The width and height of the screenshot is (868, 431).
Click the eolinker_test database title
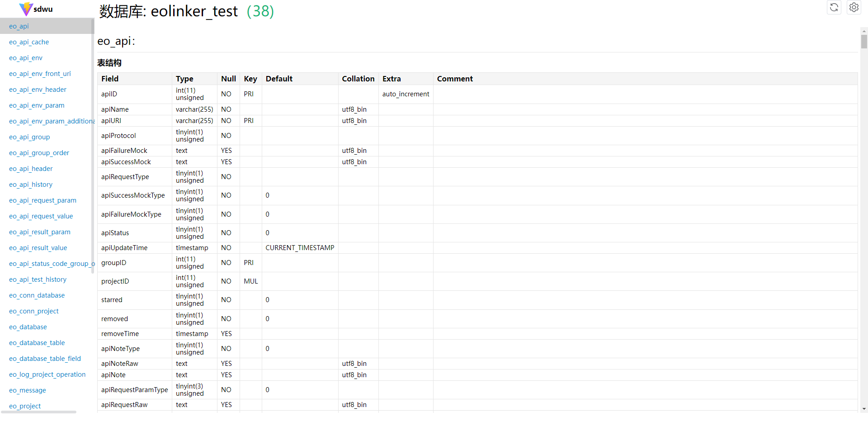[194, 11]
